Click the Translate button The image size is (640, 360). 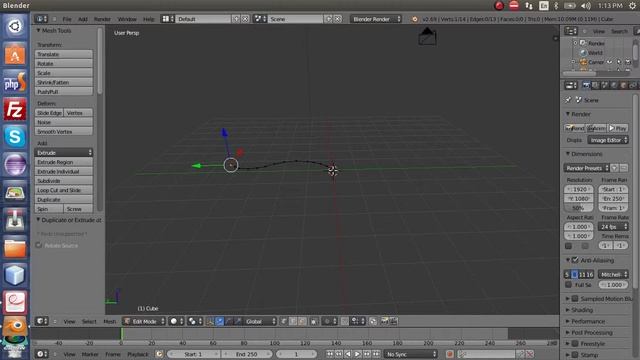coord(64,54)
